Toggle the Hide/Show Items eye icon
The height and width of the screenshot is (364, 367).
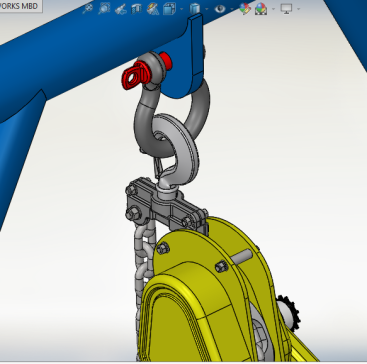coord(220,9)
